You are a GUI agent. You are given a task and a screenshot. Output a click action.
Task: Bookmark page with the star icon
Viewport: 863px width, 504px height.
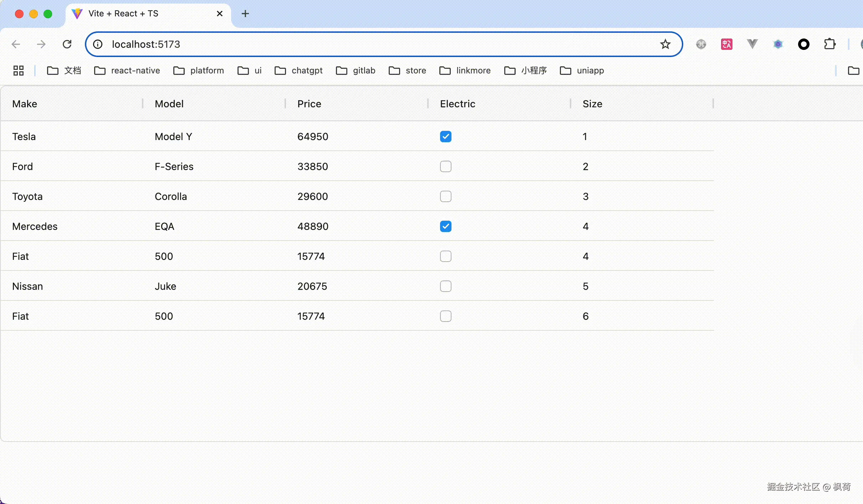665,44
